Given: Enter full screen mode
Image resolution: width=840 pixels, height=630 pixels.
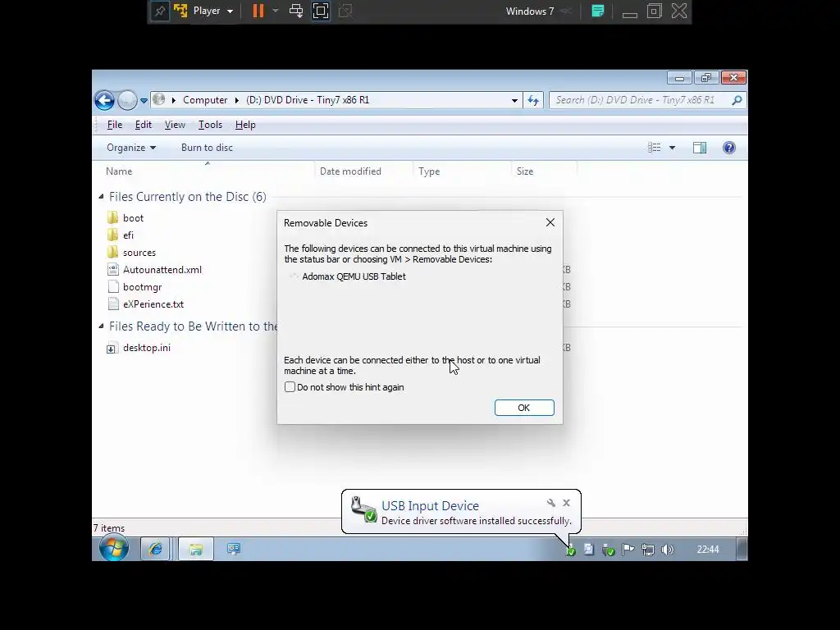Looking at the screenshot, I should (321, 11).
